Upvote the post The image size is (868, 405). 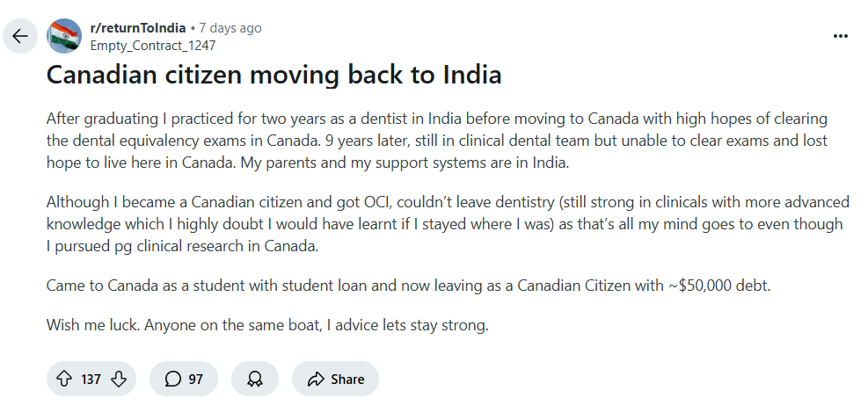(x=63, y=379)
